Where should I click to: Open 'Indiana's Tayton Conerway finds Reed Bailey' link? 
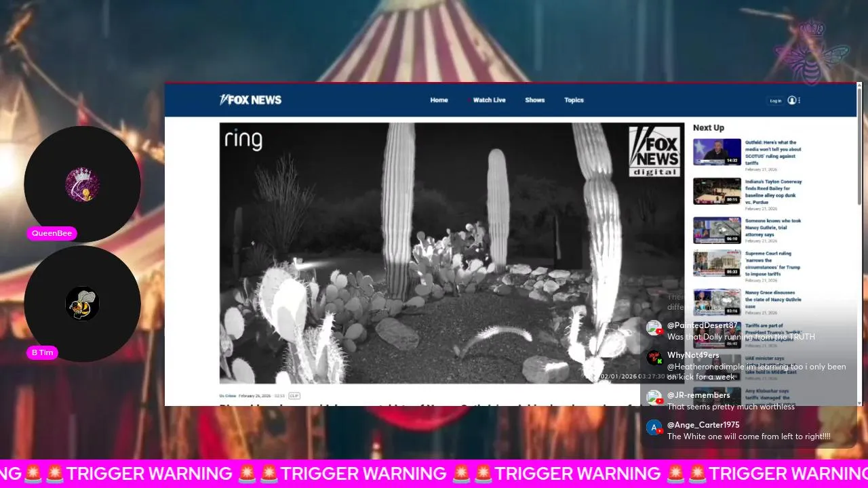click(x=773, y=192)
